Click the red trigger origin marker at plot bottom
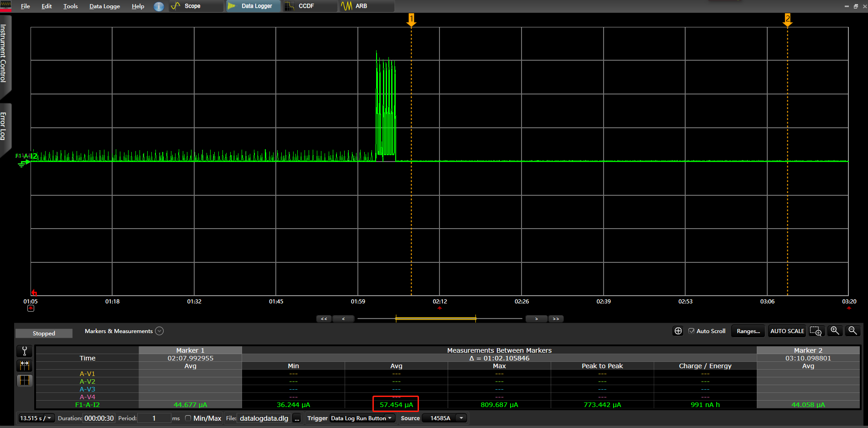 [34, 292]
